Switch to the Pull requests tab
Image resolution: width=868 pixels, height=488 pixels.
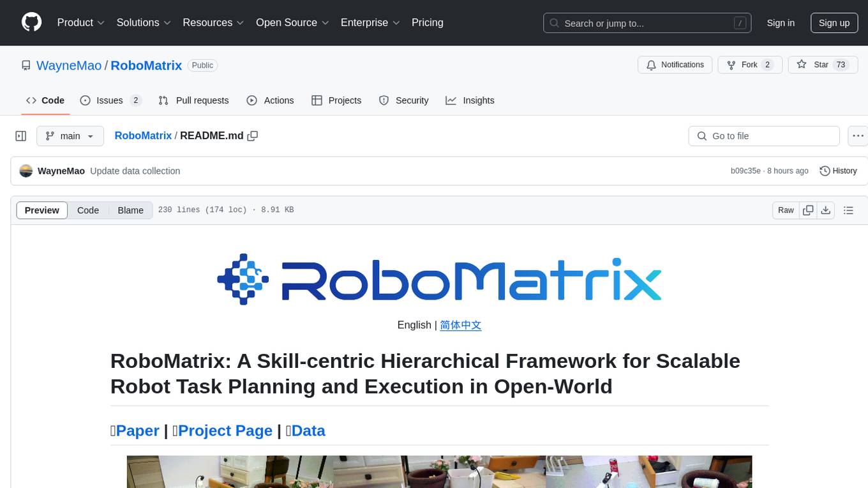click(x=193, y=100)
